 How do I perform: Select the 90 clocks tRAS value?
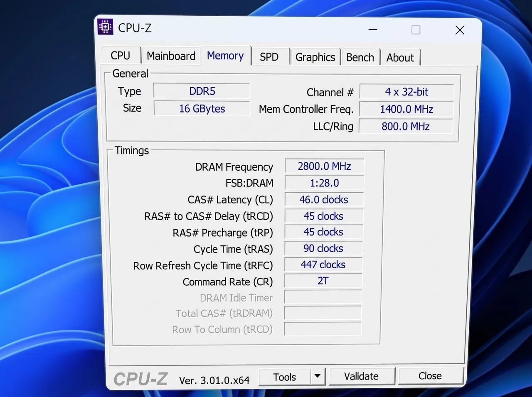[323, 248]
